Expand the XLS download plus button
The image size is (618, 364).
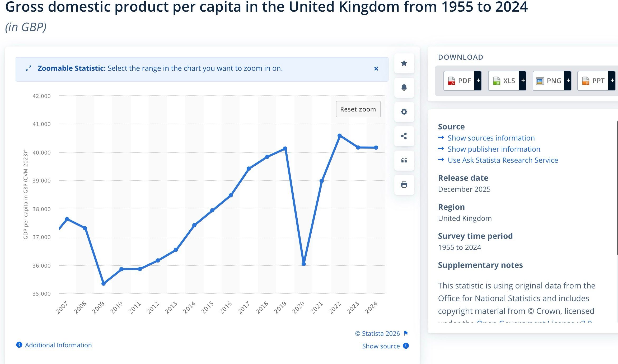[523, 81]
